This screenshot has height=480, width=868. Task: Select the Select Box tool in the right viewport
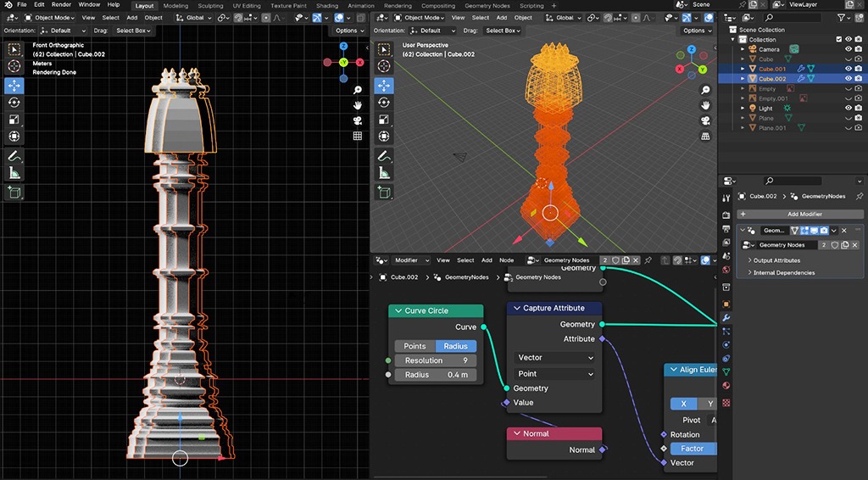384,49
